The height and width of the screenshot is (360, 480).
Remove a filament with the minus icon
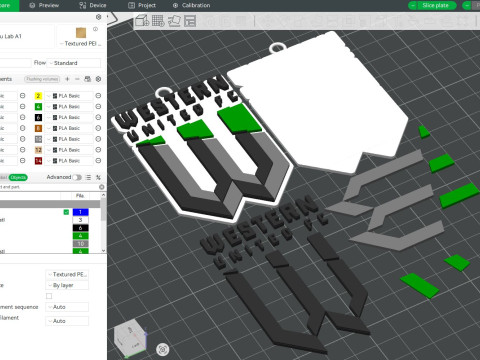click(x=77, y=79)
